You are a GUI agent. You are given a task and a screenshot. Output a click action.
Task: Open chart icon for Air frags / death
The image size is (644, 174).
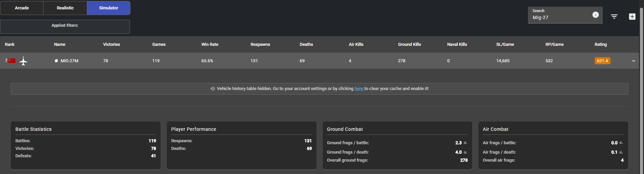pyautogui.click(x=621, y=152)
